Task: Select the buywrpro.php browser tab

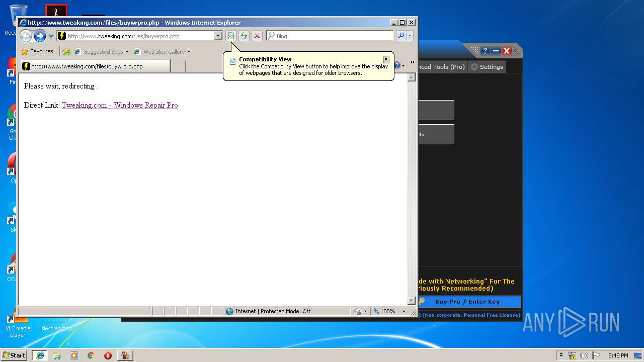Action: pos(95,66)
